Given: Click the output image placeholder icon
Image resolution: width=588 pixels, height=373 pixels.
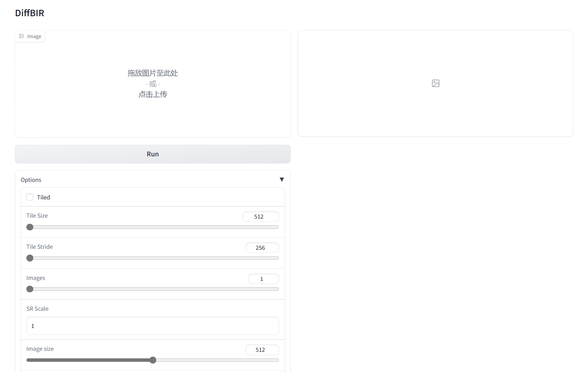Looking at the screenshot, I should pos(436,83).
